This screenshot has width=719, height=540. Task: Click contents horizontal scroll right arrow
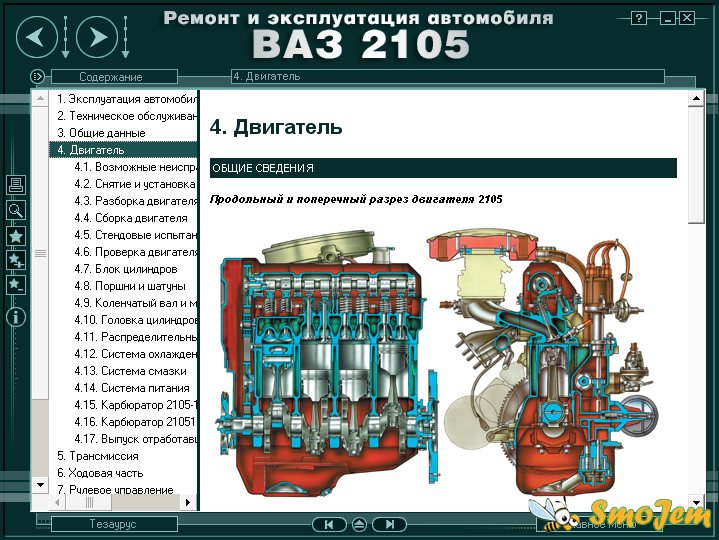point(188,502)
